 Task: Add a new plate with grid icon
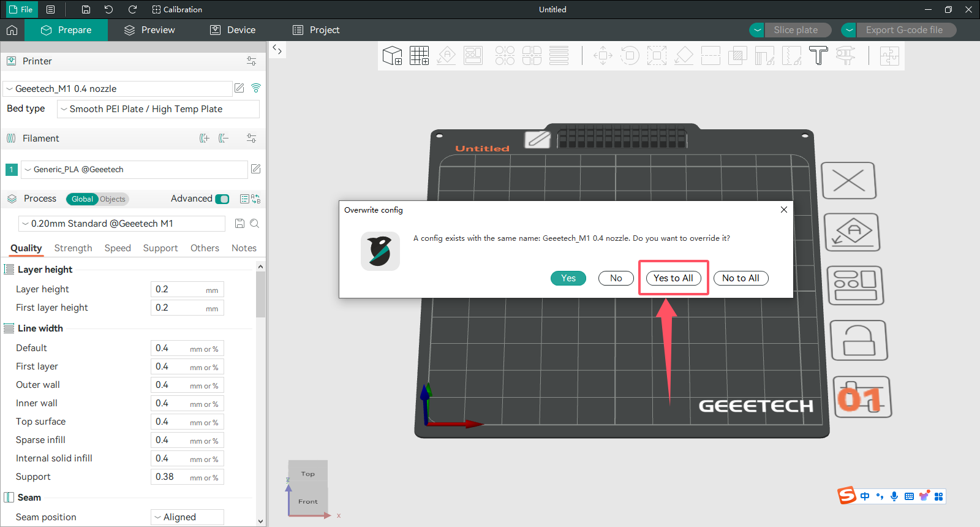tap(420, 56)
